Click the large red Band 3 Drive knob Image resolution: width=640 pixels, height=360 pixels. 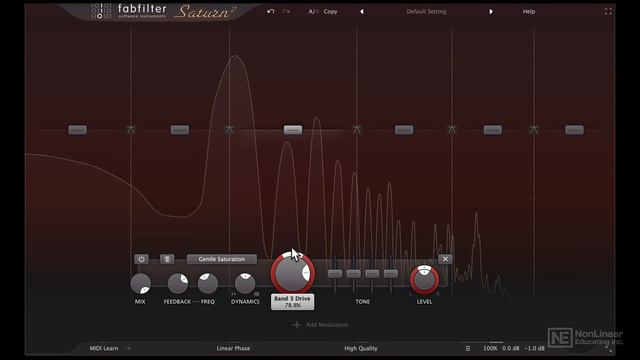tap(293, 273)
